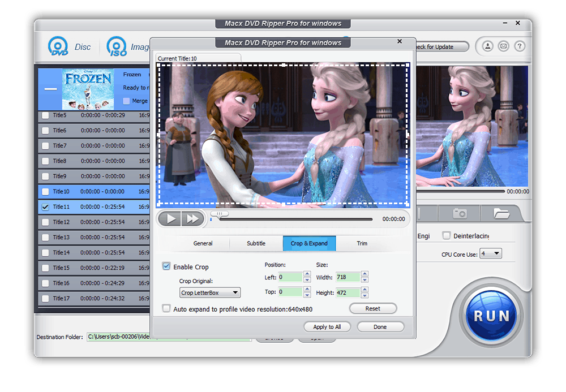The height and width of the screenshot is (392, 566).
Task: Fast forward the crop preview video
Action: (192, 218)
